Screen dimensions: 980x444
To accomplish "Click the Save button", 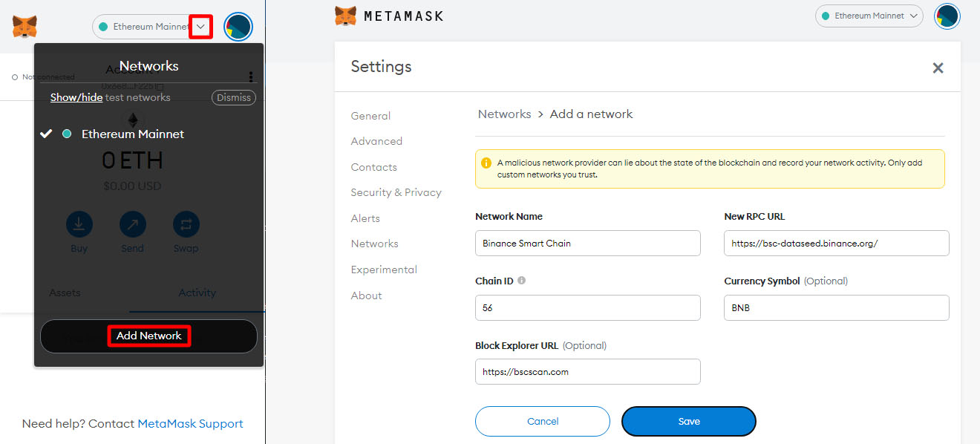I will point(689,421).
